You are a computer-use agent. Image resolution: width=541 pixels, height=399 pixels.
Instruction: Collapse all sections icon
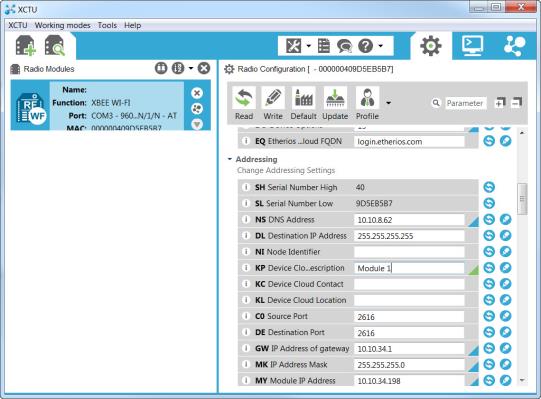517,103
